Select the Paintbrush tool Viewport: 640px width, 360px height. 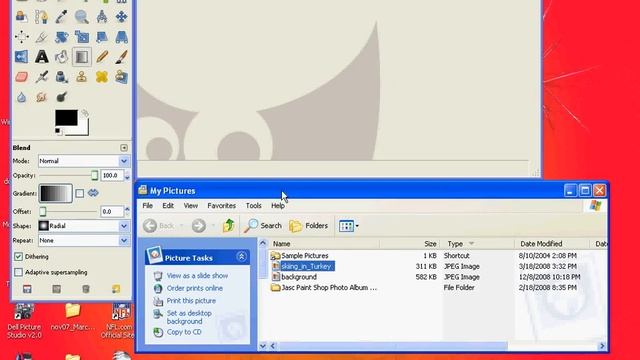coord(121,57)
